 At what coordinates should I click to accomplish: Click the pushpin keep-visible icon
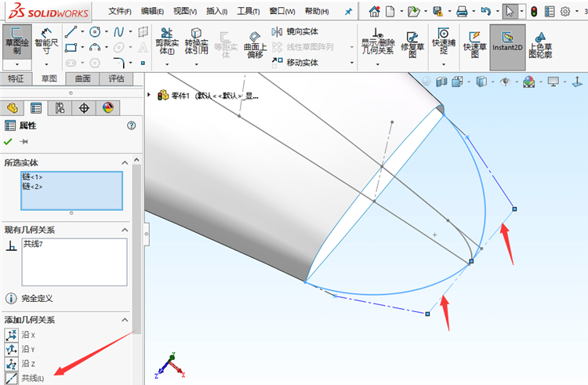(24, 141)
